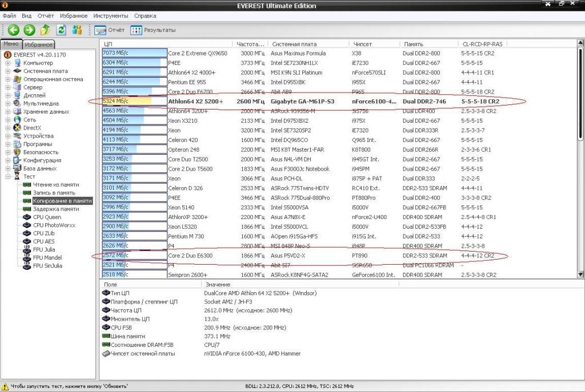Click the Refresh toolbar icon
The height and width of the screenshot is (392, 585).
tap(61, 30)
